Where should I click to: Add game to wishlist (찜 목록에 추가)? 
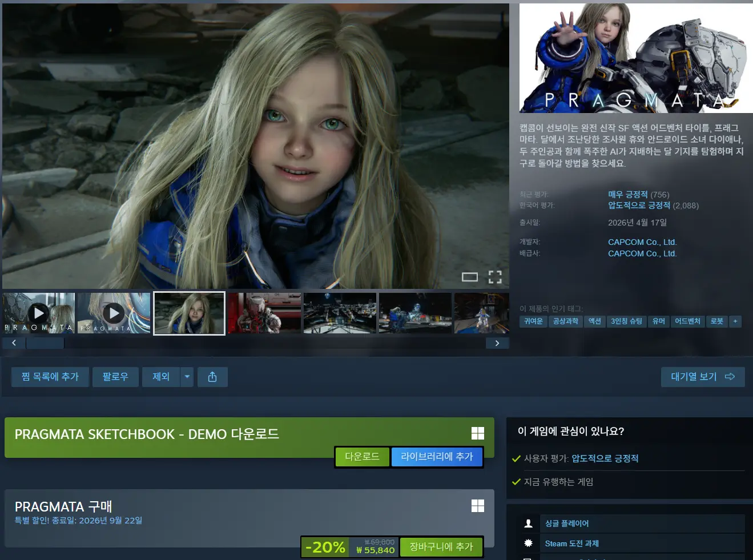pyautogui.click(x=50, y=377)
